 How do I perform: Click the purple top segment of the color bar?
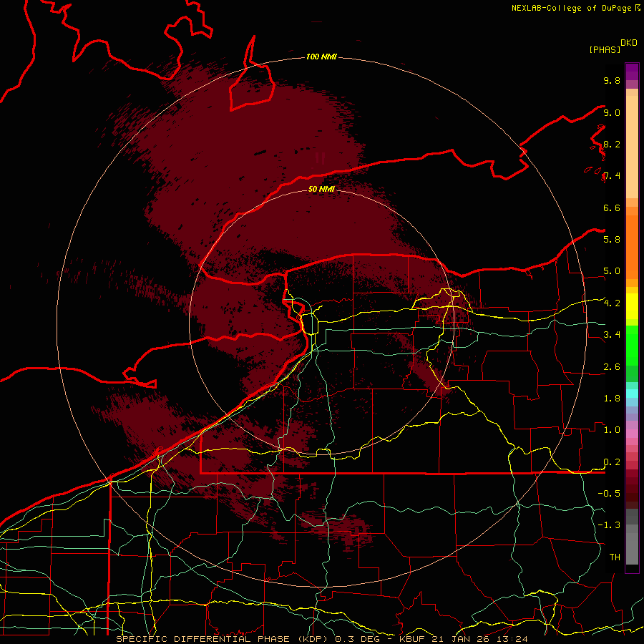pyautogui.click(x=632, y=72)
